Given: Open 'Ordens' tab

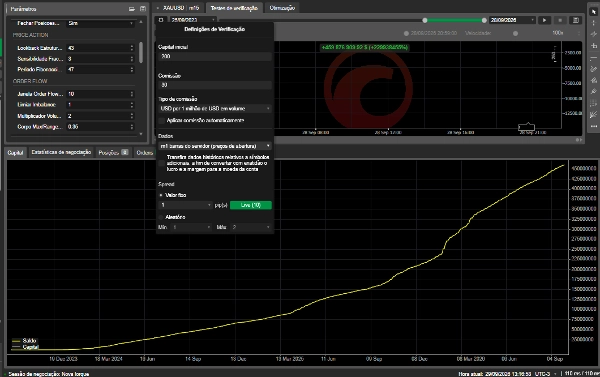Looking at the screenshot, I should pyautogui.click(x=145, y=153).
